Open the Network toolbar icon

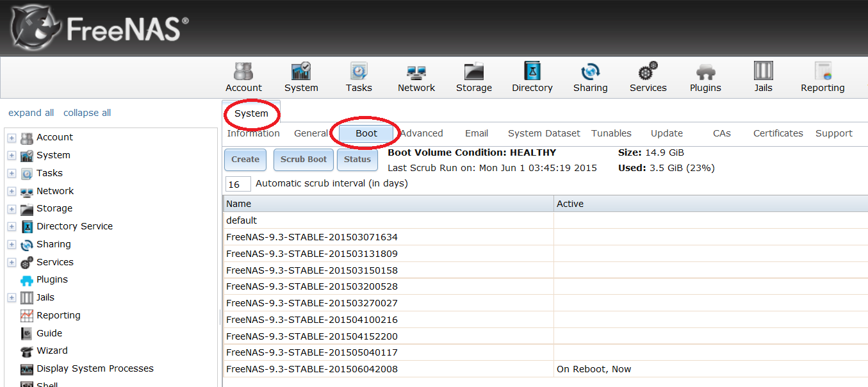click(x=416, y=78)
